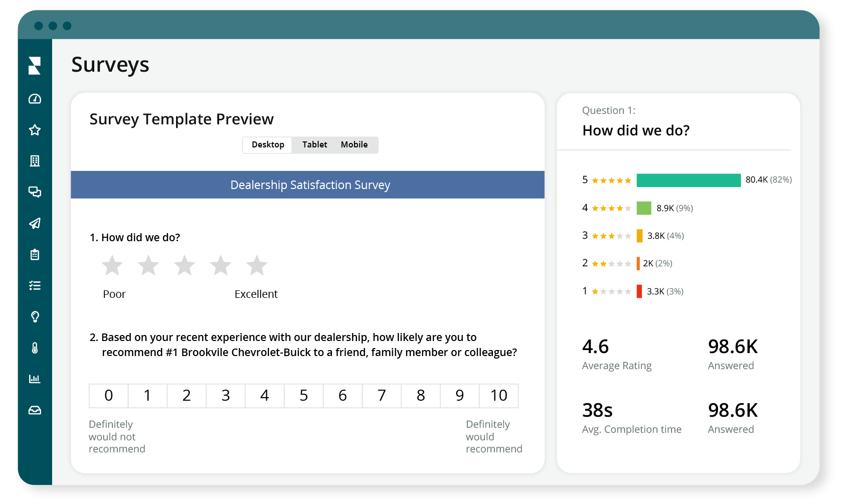Click the Survey Template Preview title
850x504 pixels.
point(182,119)
